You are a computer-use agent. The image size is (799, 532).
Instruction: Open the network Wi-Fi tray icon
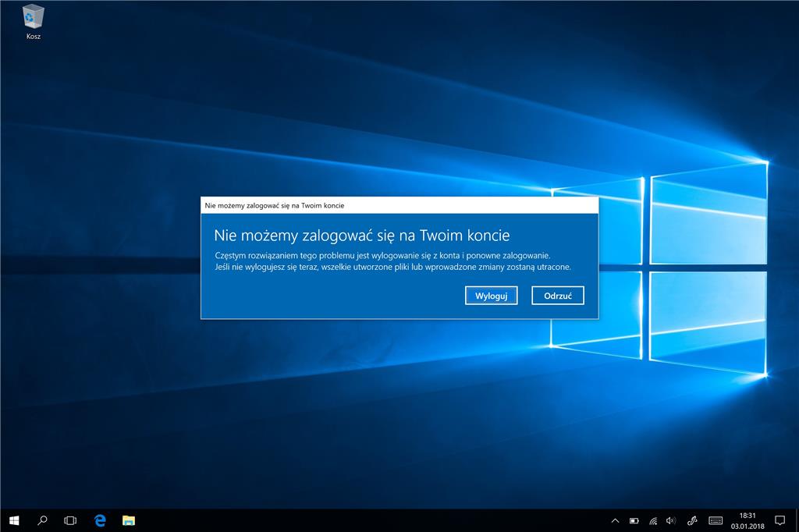(653, 521)
